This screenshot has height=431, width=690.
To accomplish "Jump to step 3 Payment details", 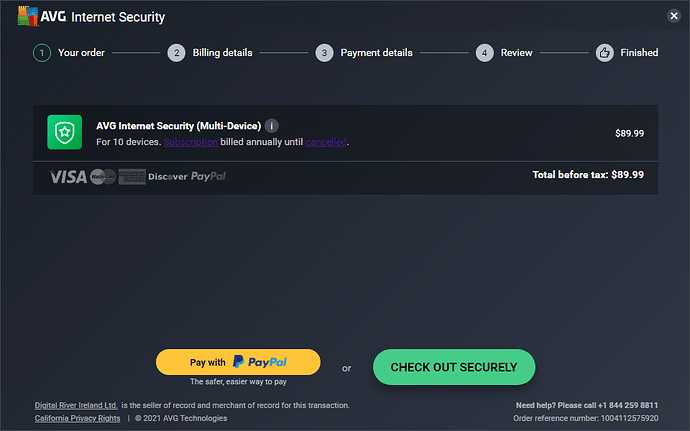I will click(324, 53).
